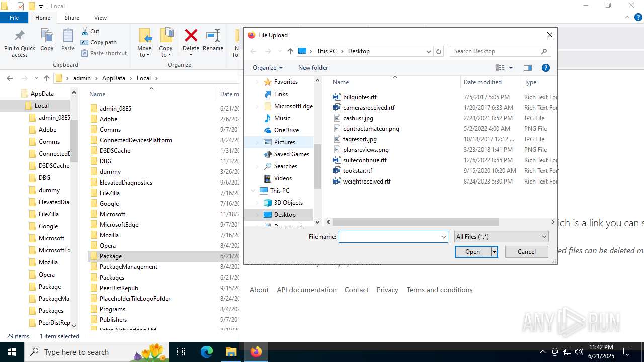Image resolution: width=644 pixels, height=362 pixels.
Task: Click the change view icon in dialog
Action: (500, 68)
